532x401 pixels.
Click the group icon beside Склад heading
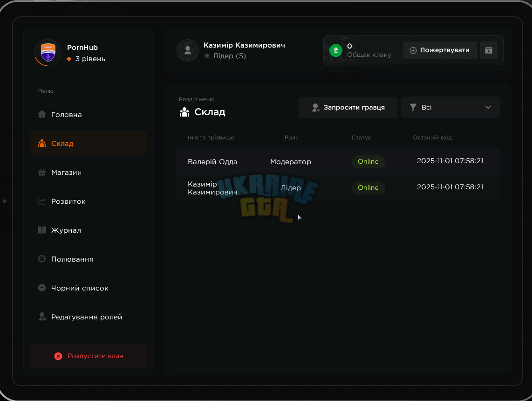point(184,112)
